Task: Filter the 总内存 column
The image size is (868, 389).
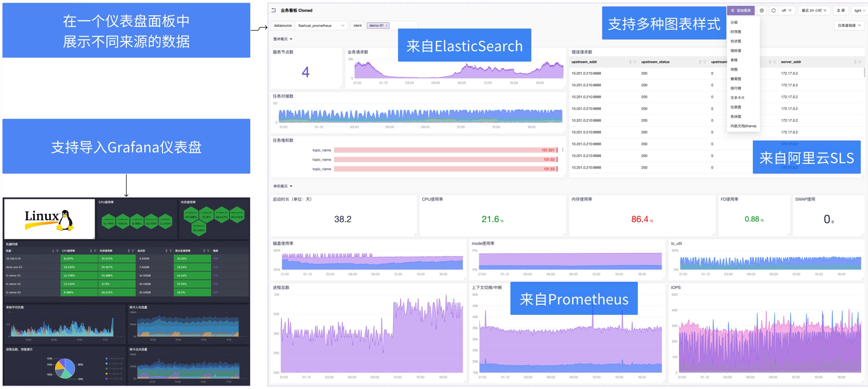Action: [x=171, y=251]
